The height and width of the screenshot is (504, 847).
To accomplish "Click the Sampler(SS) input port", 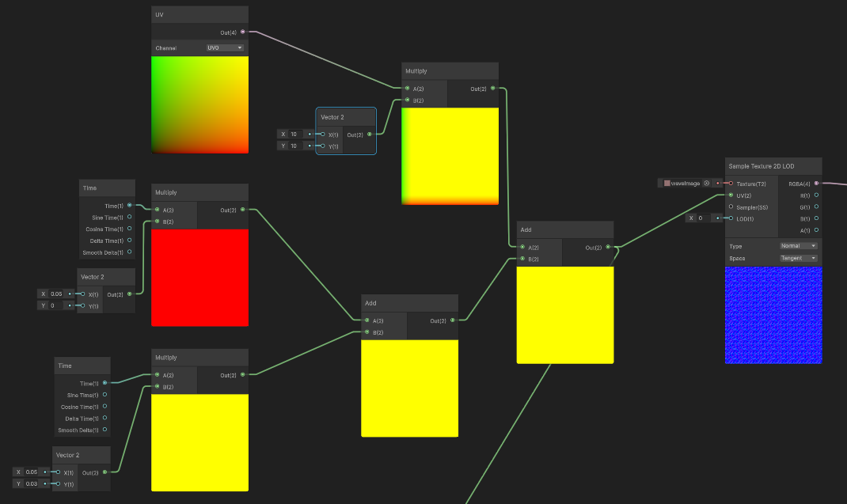I will pyautogui.click(x=731, y=207).
